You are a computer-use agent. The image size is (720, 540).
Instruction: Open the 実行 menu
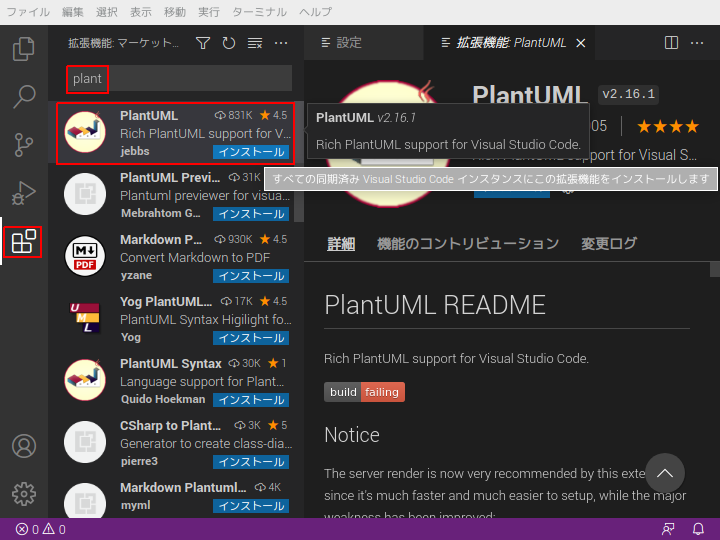point(208,12)
